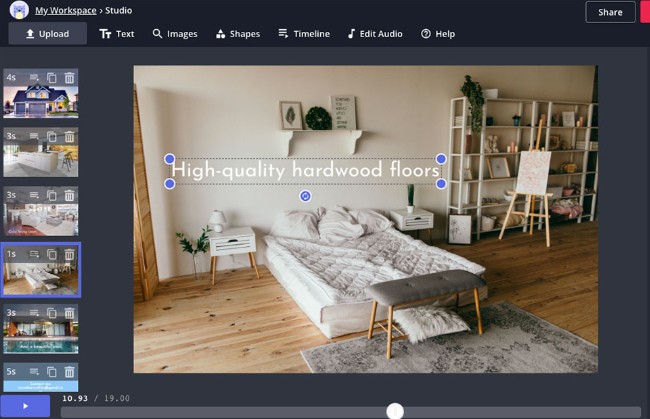Click the Upload button
This screenshot has width=650, height=419.
[x=47, y=34]
